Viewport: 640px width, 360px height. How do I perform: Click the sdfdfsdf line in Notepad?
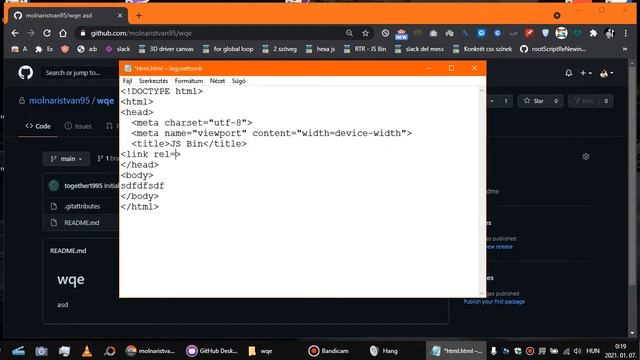(142, 186)
